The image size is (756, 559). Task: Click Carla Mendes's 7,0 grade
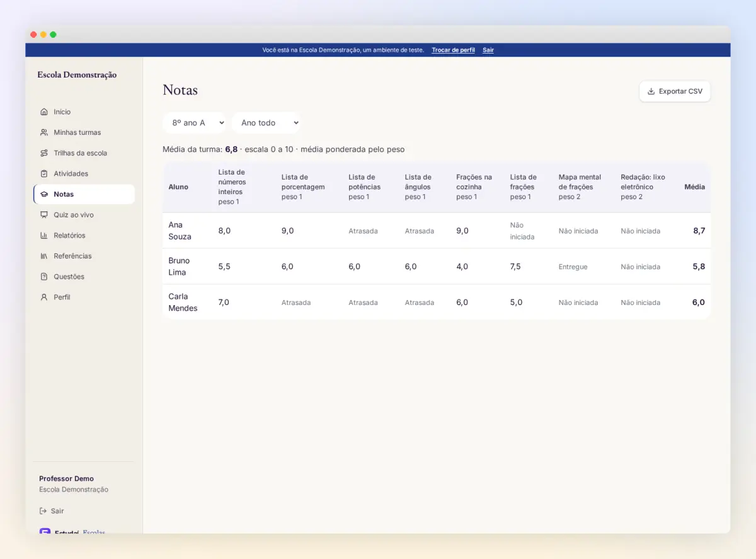(224, 303)
